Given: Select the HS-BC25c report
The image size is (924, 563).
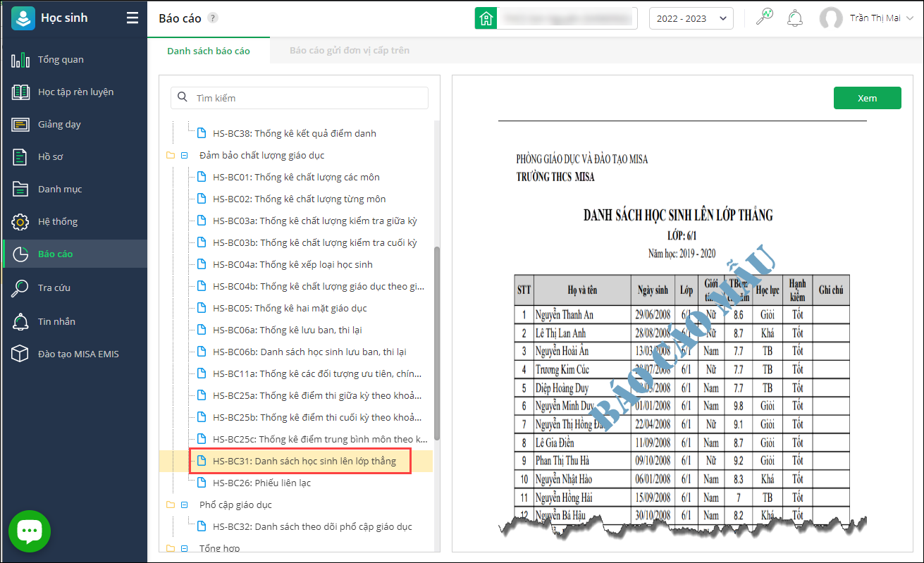Looking at the screenshot, I should [x=320, y=440].
